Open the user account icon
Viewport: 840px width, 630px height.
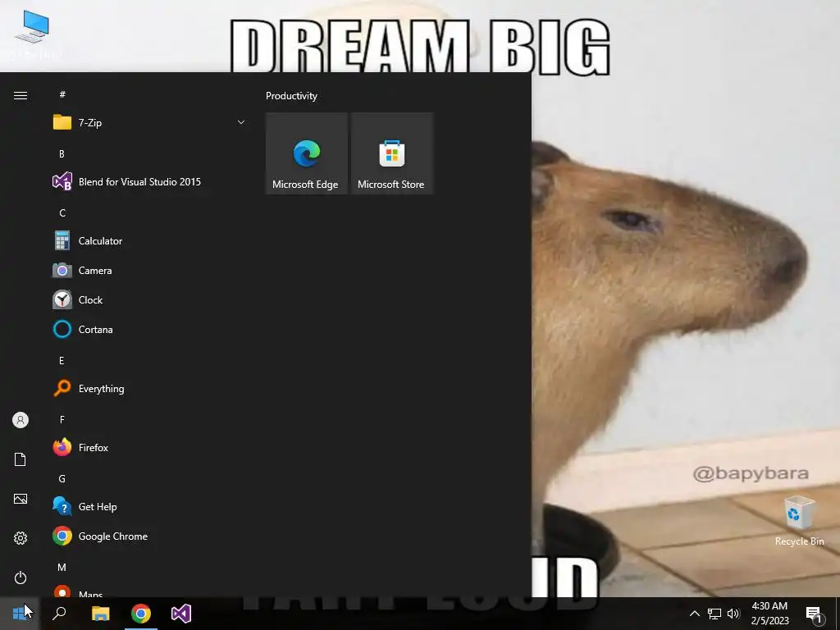click(x=21, y=420)
